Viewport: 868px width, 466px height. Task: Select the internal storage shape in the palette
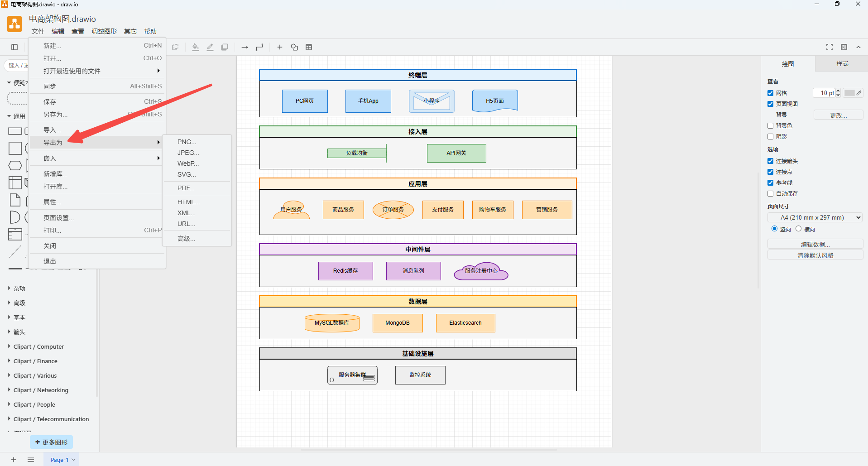coord(15,183)
